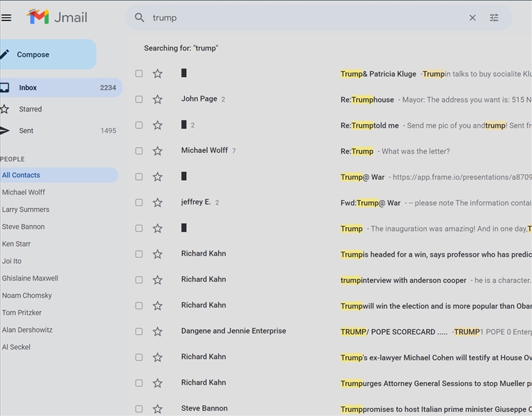
Task: Star the jeffrey E. email
Action: point(158,203)
